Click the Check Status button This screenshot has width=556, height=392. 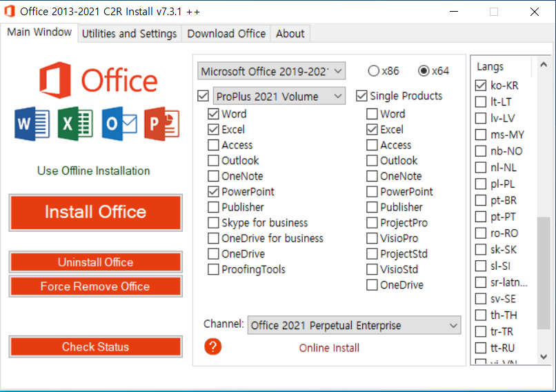tap(96, 346)
